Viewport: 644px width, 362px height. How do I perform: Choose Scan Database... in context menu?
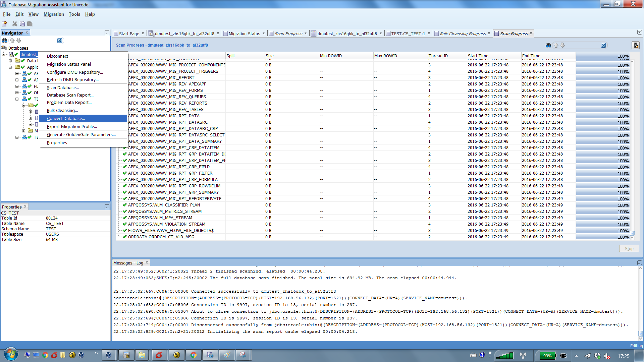(83, 87)
